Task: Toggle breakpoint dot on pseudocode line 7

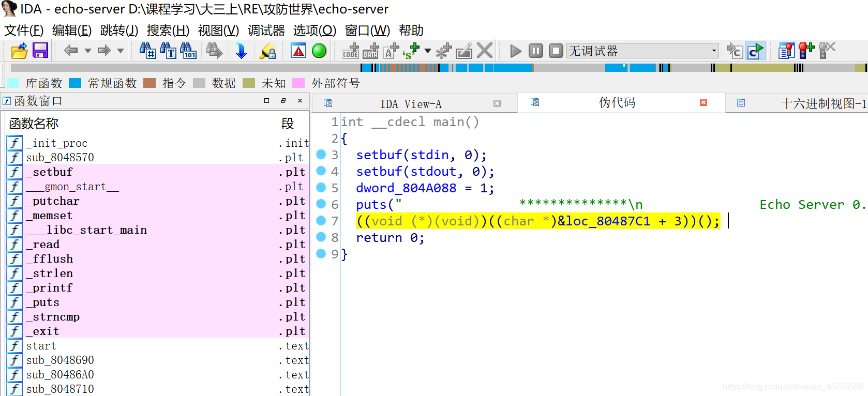Action: point(321,220)
